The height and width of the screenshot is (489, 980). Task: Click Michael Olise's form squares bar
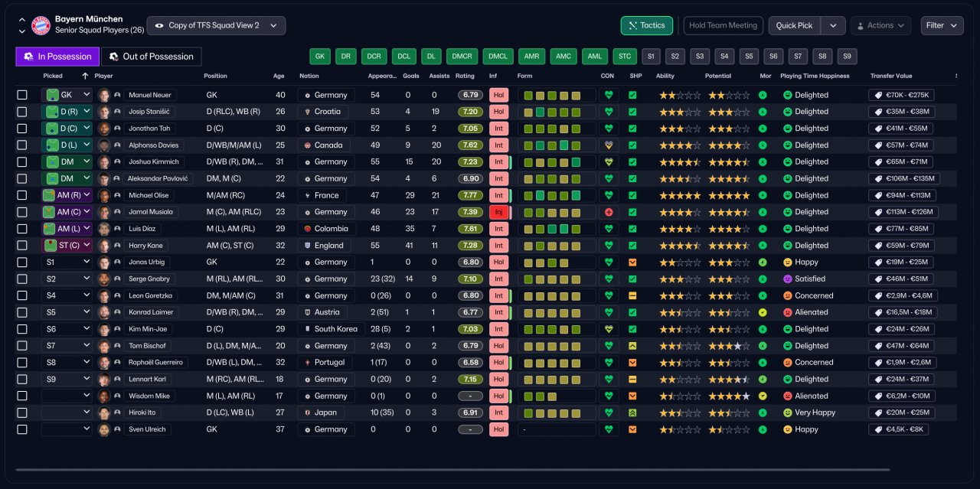[557, 195]
